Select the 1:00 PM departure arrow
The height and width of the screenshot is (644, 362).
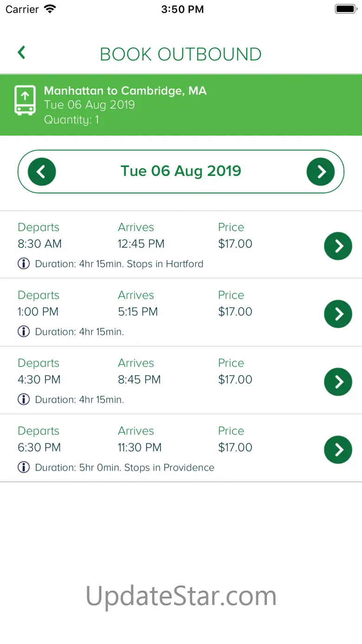pyautogui.click(x=338, y=314)
